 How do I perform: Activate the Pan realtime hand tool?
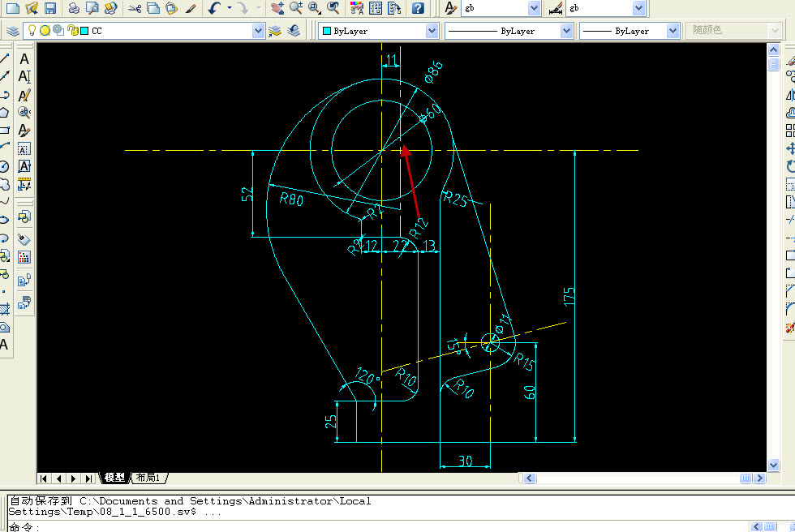click(277, 8)
